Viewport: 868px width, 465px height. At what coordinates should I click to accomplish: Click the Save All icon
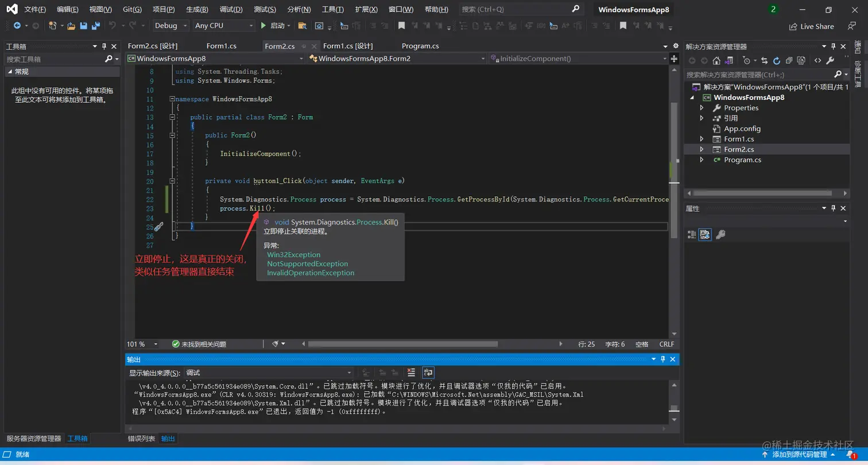(96, 26)
